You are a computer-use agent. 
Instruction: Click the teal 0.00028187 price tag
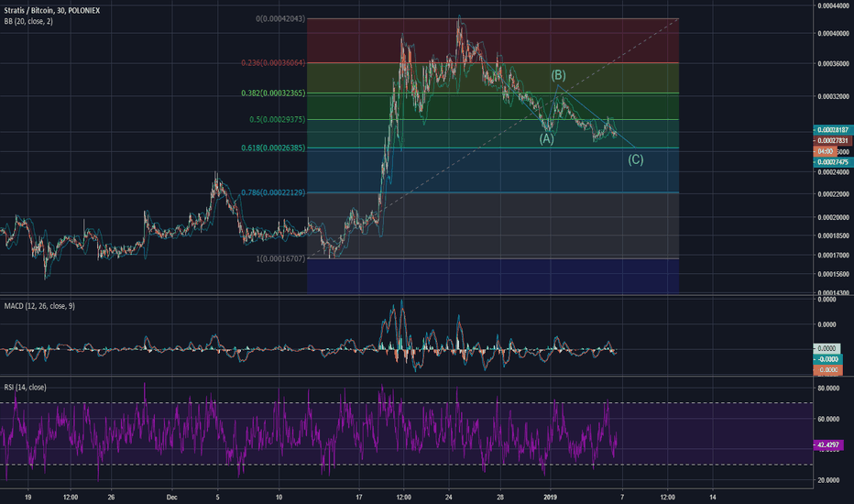(x=832, y=130)
